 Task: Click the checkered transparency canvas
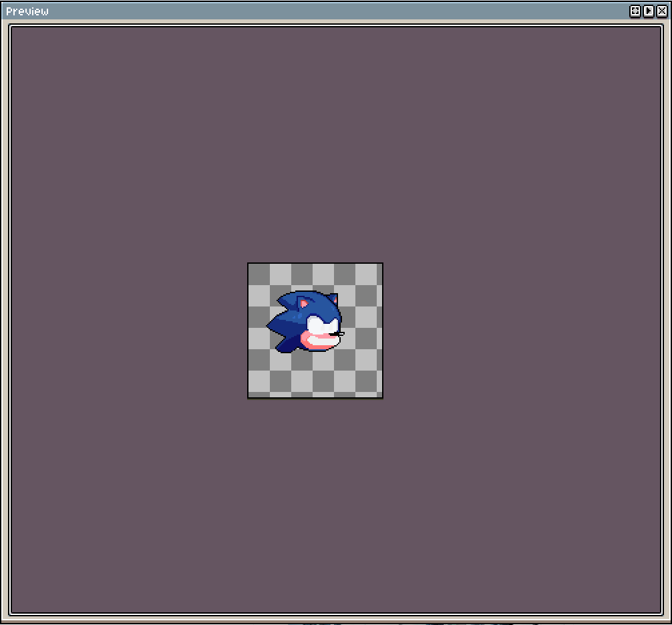click(314, 374)
